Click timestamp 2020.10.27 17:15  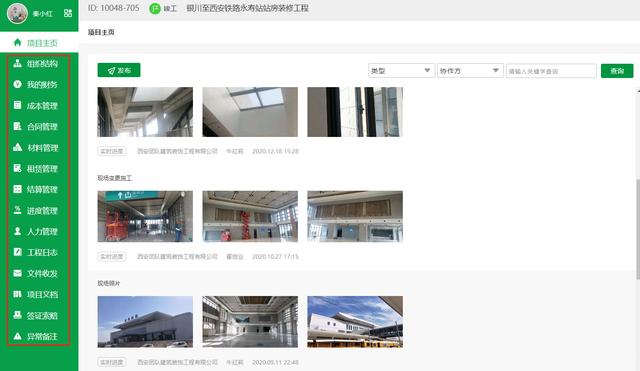(x=276, y=256)
